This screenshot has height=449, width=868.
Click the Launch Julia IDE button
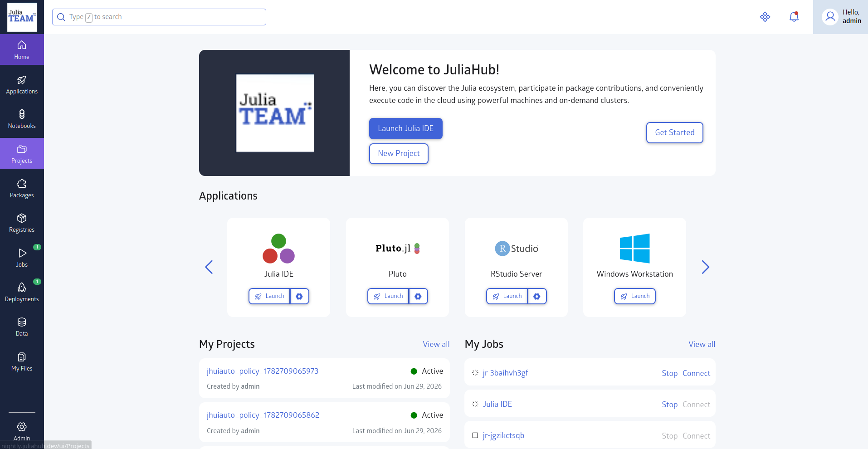(406, 128)
